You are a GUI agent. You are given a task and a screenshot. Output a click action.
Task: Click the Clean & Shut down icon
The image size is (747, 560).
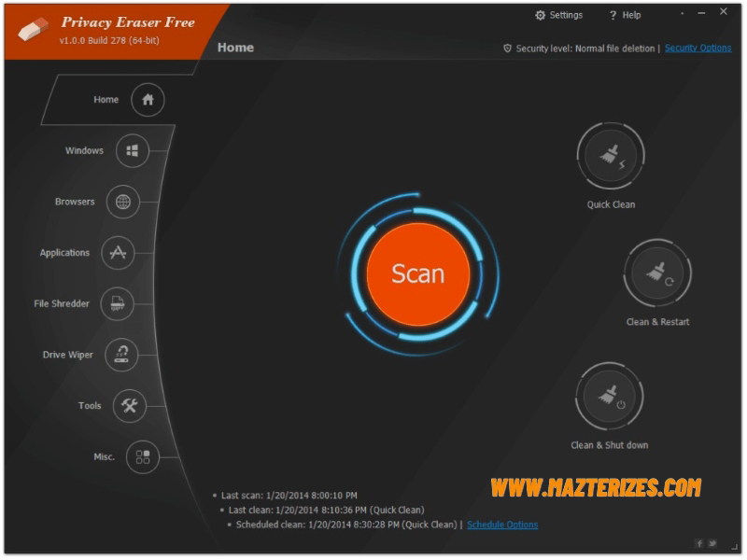(610, 397)
